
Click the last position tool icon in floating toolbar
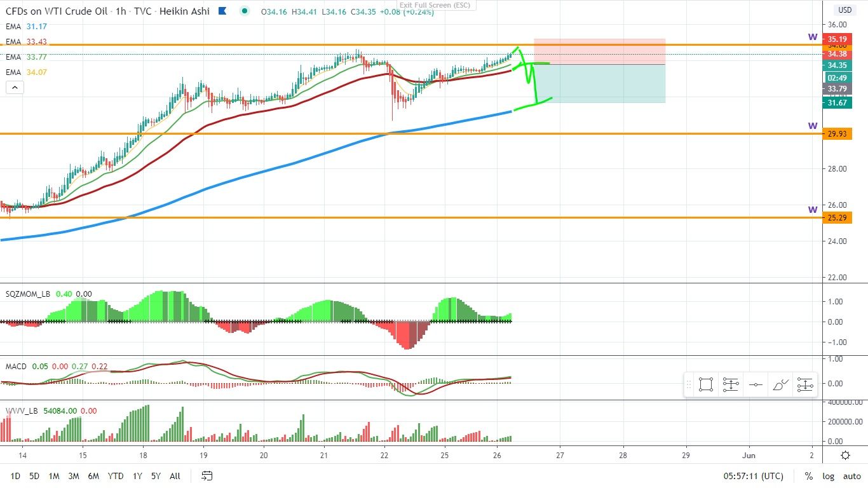805,384
